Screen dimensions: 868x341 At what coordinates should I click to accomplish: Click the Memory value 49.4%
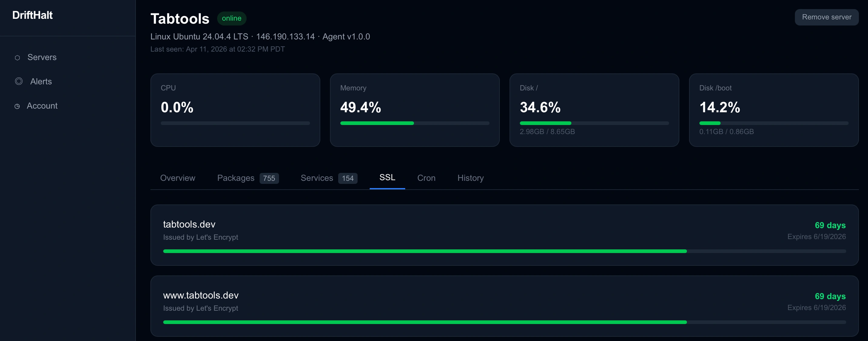point(361,107)
